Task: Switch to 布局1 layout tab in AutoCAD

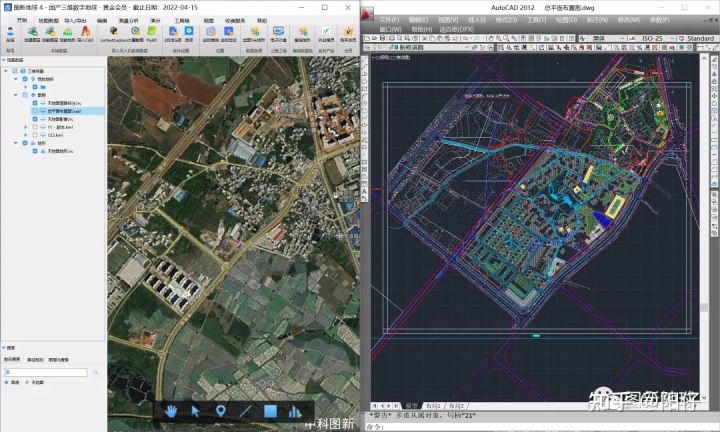Action: click(433, 405)
